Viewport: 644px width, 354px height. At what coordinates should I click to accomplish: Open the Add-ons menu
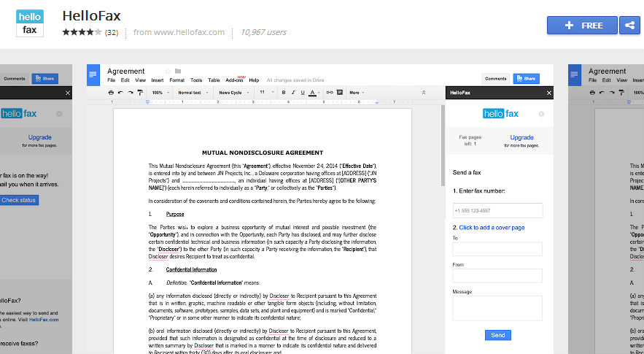[235, 80]
